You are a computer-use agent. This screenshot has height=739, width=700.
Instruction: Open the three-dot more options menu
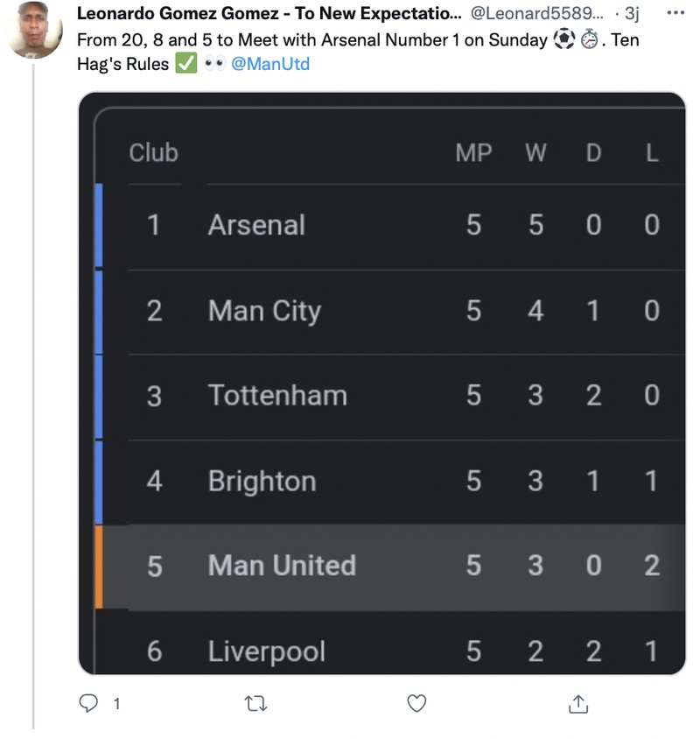[x=676, y=14]
